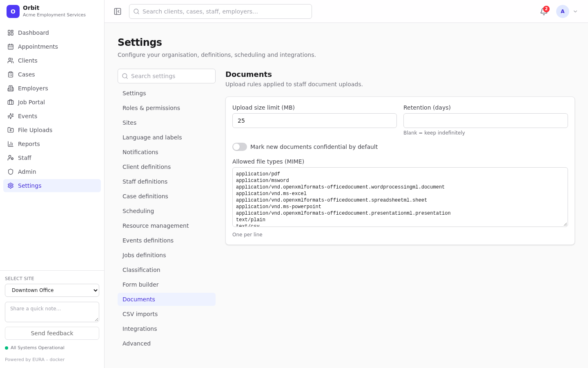The height and width of the screenshot is (368, 588).
Task: Click the File Uploads folder icon
Action: 11,130
